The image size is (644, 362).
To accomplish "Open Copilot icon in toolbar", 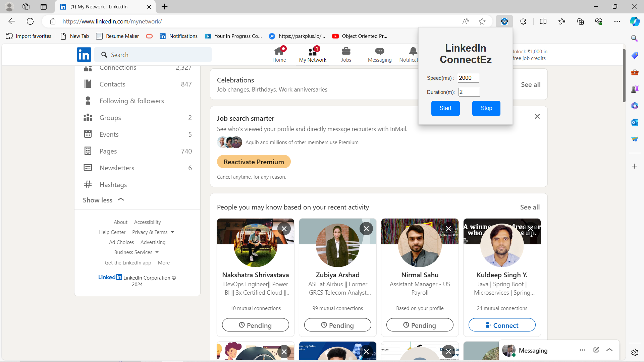I will coord(635,21).
